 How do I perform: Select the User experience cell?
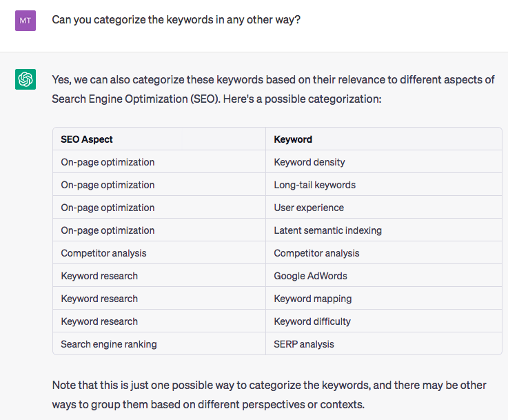click(x=384, y=208)
